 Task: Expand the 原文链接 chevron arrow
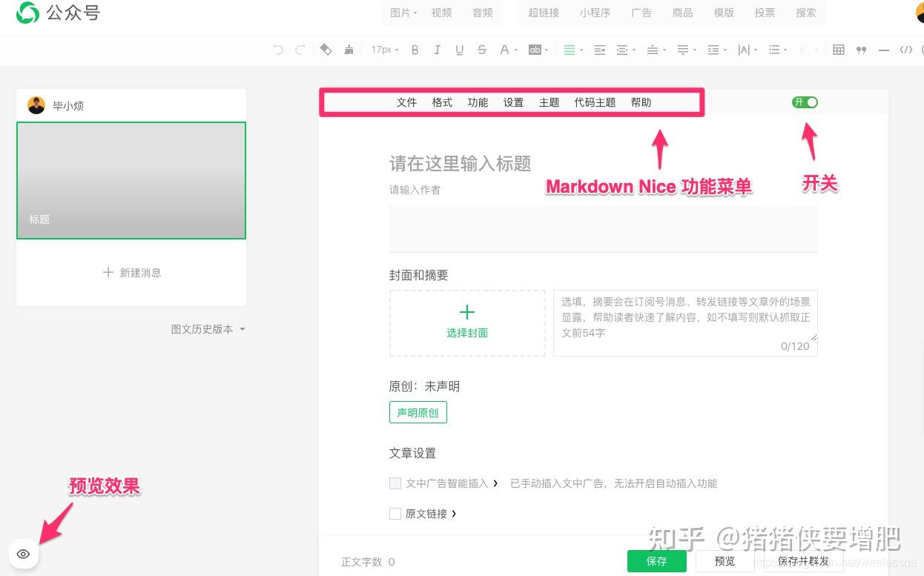[454, 513]
